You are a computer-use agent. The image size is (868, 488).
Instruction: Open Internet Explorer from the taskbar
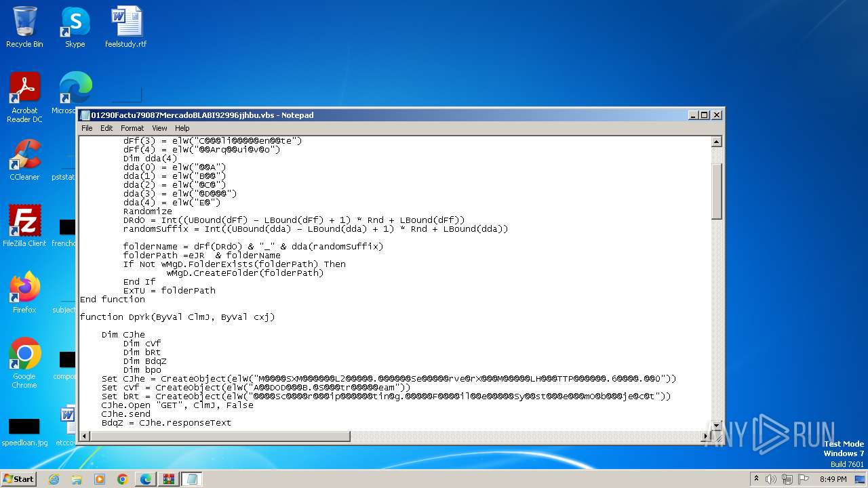coord(54,479)
